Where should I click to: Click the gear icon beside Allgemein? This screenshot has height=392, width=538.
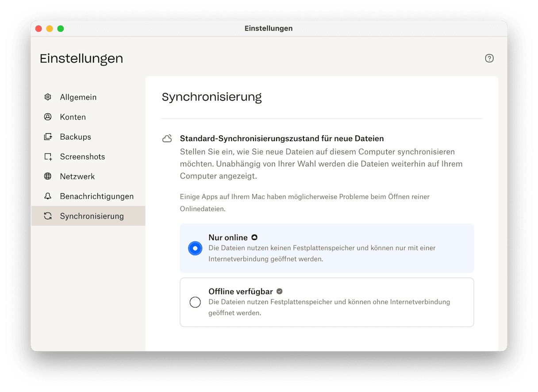point(48,97)
